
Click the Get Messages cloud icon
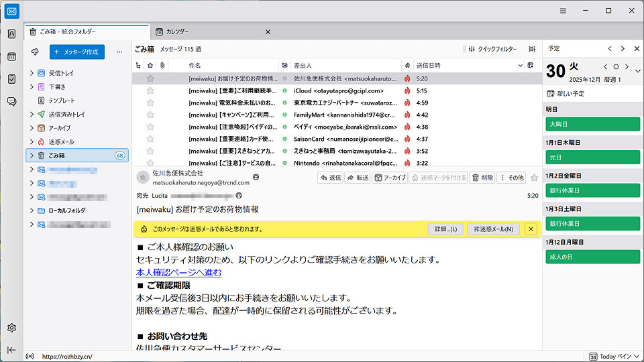tap(35, 52)
